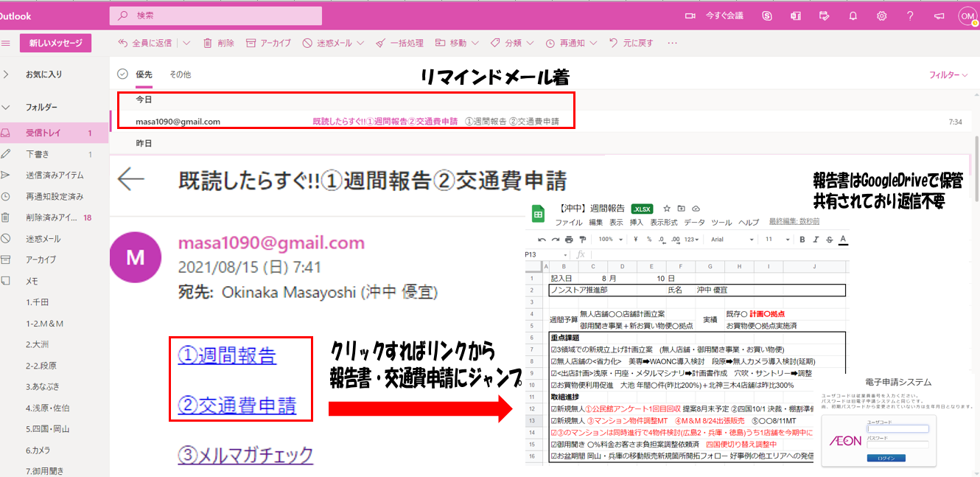Open Outlook settings via the gear icon
The width and height of the screenshot is (980, 477).
click(881, 15)
